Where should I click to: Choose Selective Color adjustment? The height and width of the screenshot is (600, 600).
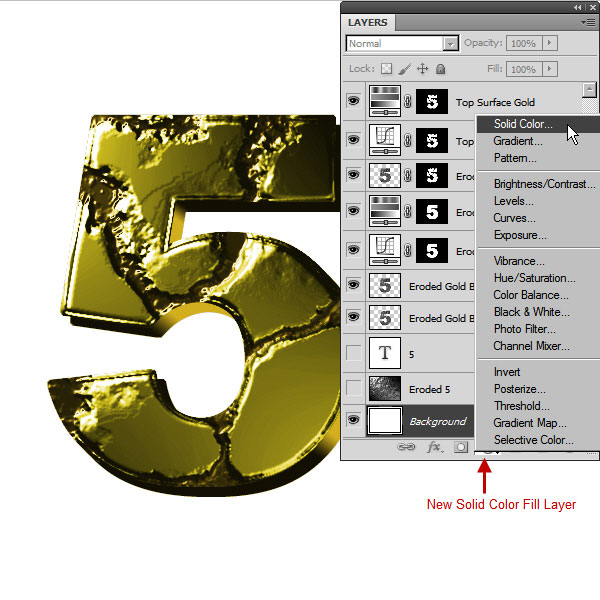coord(538,440)
